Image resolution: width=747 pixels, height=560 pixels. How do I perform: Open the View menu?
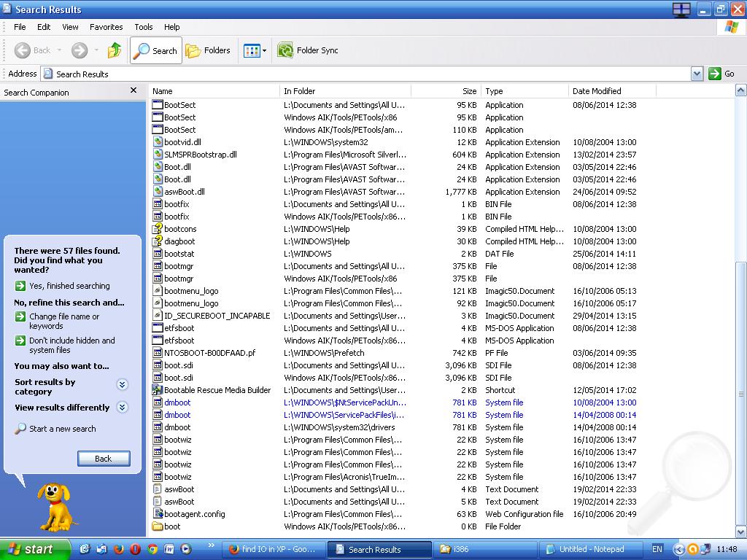[x=70, y=27]
